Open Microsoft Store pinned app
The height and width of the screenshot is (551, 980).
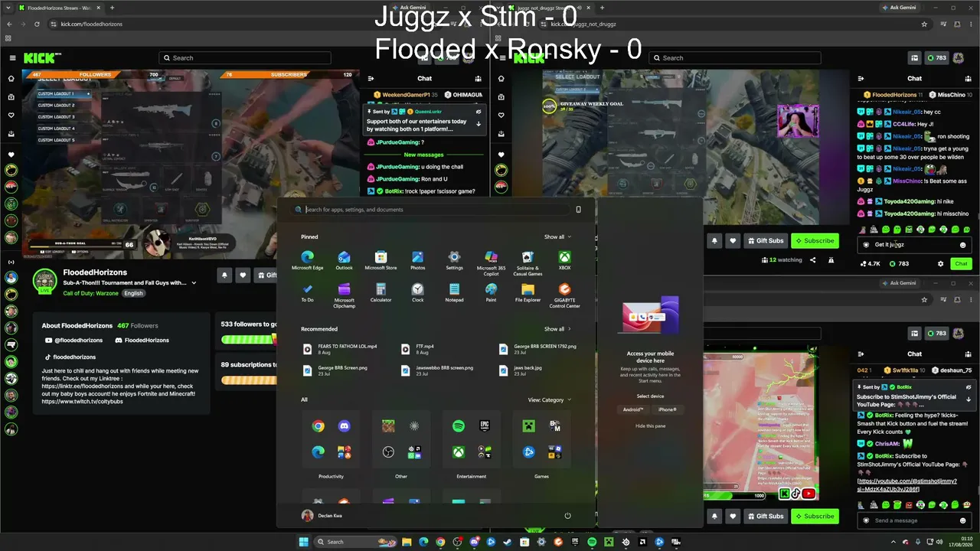pos(381,260)
